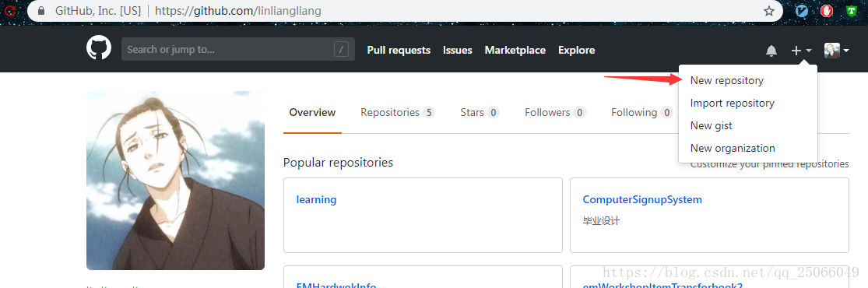868x288 pixels.
Task: Click the 毕业设计 repository description
Action: 601,220
